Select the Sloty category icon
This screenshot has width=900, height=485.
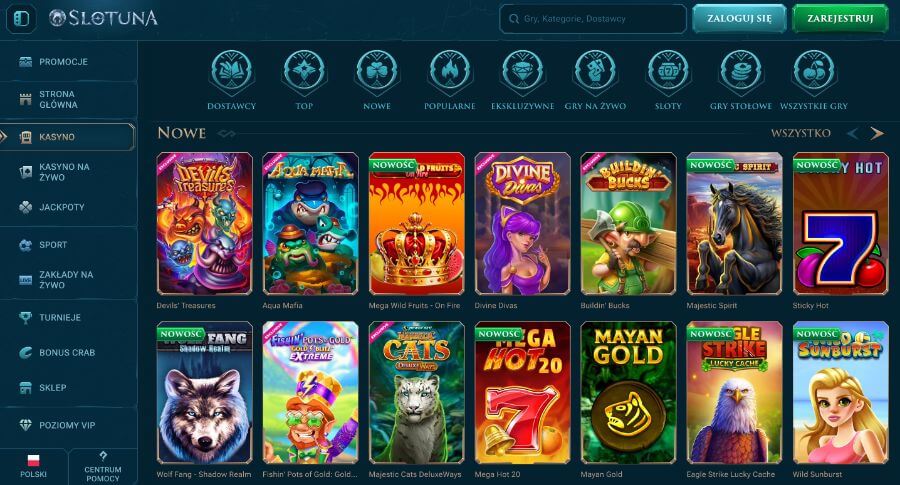tap(668, 72)
